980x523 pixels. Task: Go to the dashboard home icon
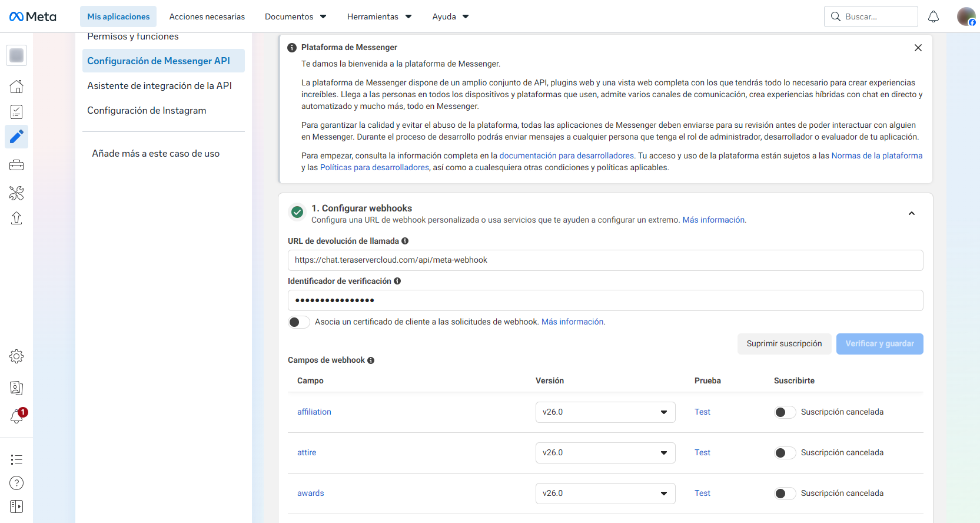(x=16, y=87)
